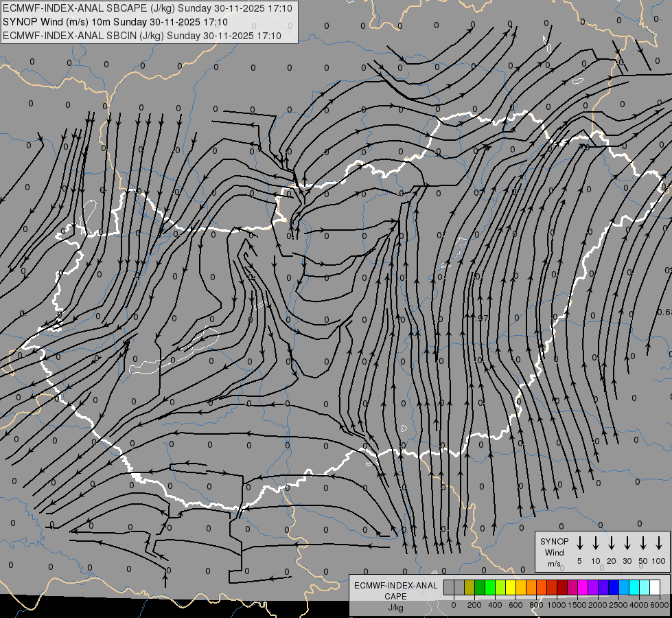
Task: Pick the pinkish-magenta swatch left of 1500
Action: pyautogui.click(x=572, y=587)
